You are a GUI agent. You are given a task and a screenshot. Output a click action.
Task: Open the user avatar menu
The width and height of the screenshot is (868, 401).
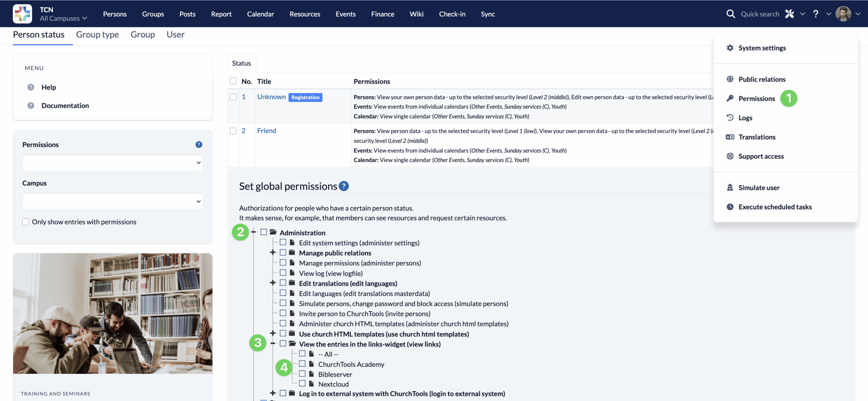(843, 14)
